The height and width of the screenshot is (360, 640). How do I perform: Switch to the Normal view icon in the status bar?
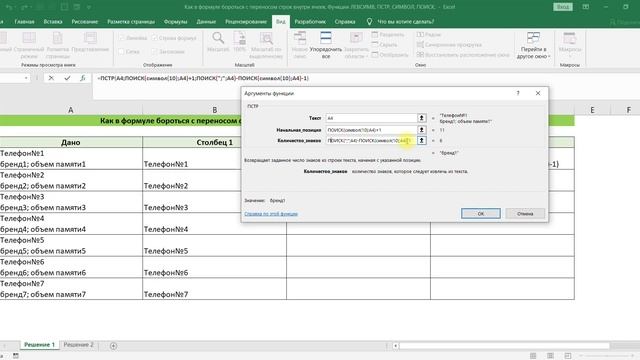[533, 356]
